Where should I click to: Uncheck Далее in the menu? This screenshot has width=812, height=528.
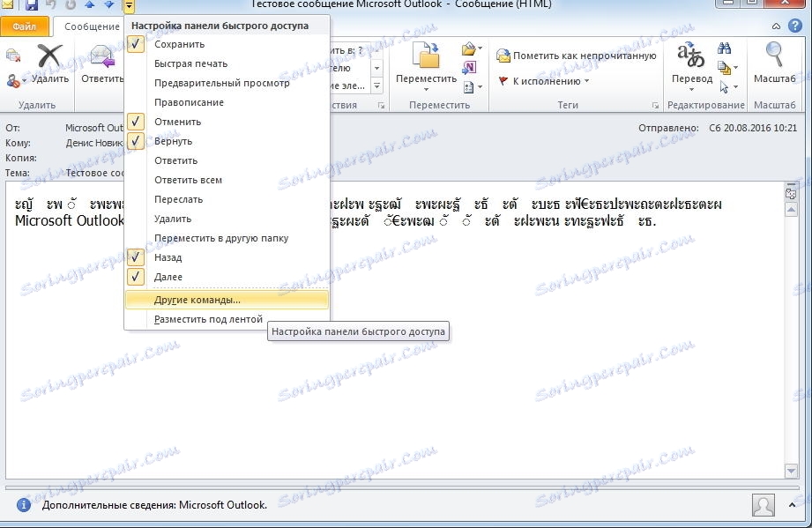point(227,277)
